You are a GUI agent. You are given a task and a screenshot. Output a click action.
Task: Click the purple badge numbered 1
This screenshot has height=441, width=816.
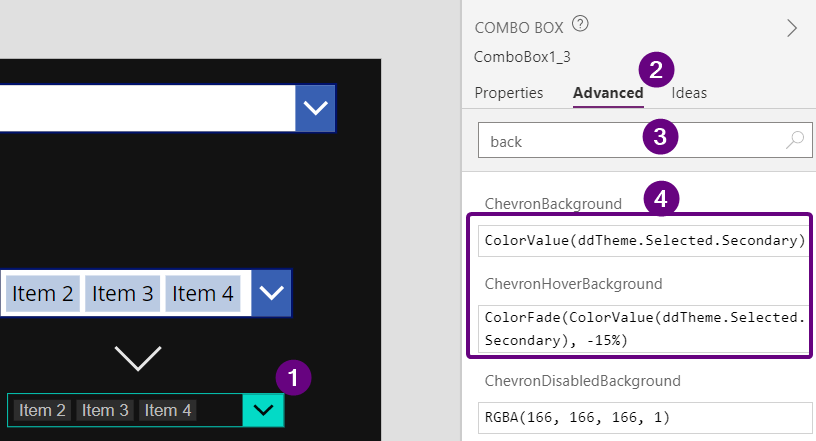click(293, 377)
